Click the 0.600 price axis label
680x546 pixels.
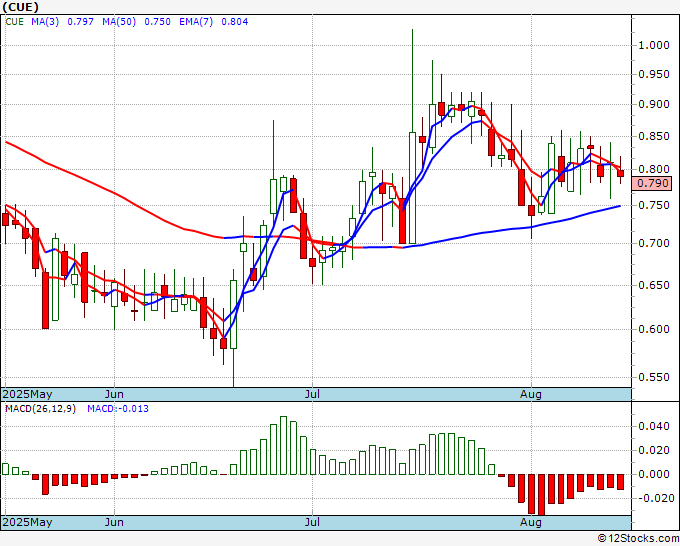[654, 329]
